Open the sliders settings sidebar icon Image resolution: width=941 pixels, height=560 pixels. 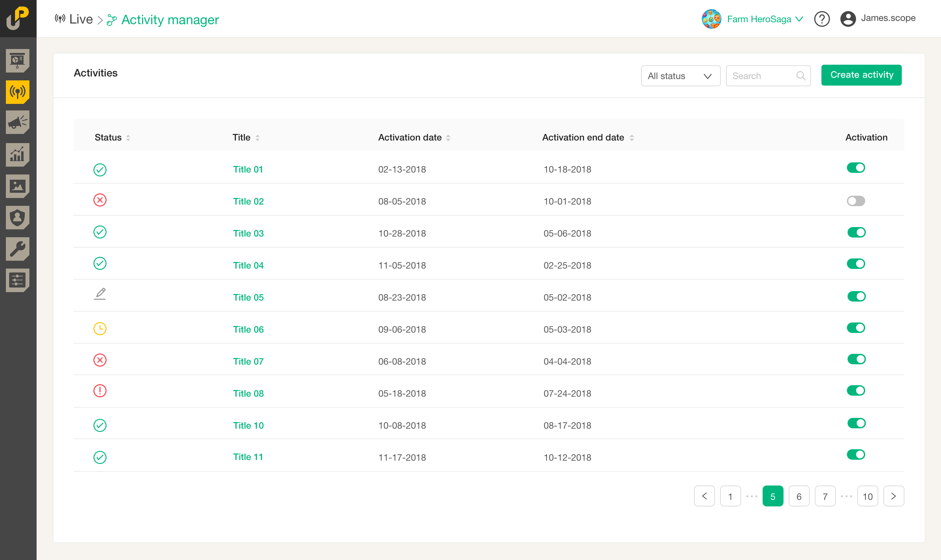click(x=18, y=280)
